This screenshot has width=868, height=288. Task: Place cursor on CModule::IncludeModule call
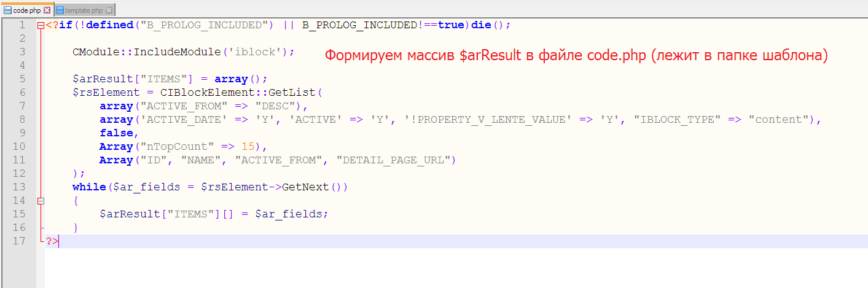183,52
